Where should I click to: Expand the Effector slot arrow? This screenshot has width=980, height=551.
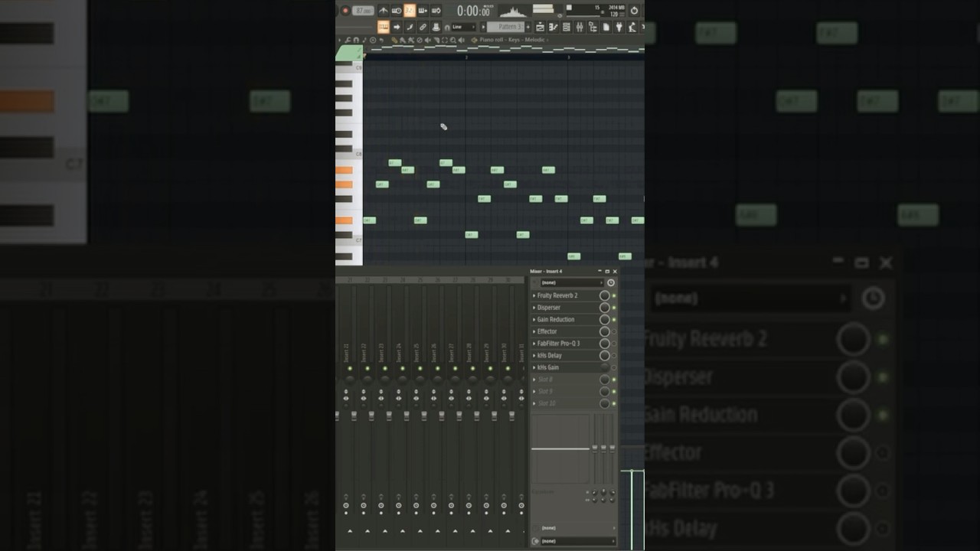click(x=534, y=331)
